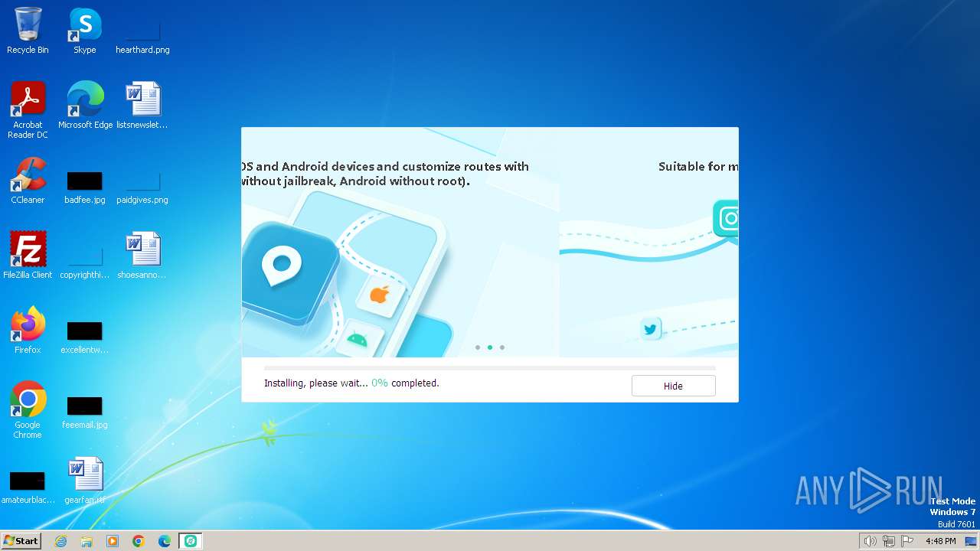Select the third carousel dot in installer
The width and height of the screenshot is (980, 551).
point(502,347)
